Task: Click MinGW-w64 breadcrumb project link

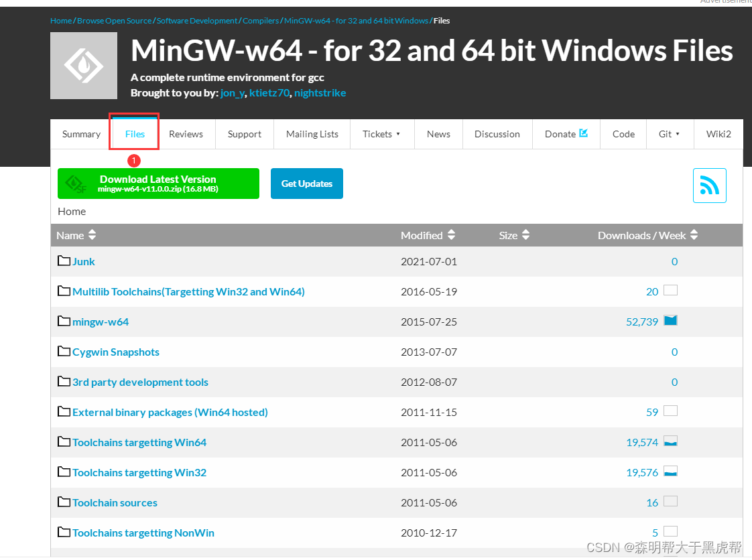Action: pyautogui.click(x=356, y=21)
